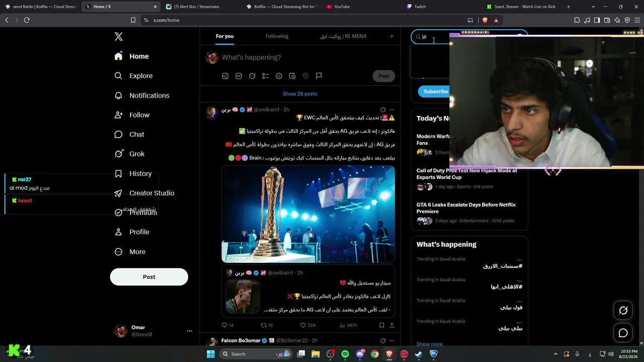The image size is (644, 362).
Task: Open the browser tab search chevron
Action: click(x=593, y=7)
